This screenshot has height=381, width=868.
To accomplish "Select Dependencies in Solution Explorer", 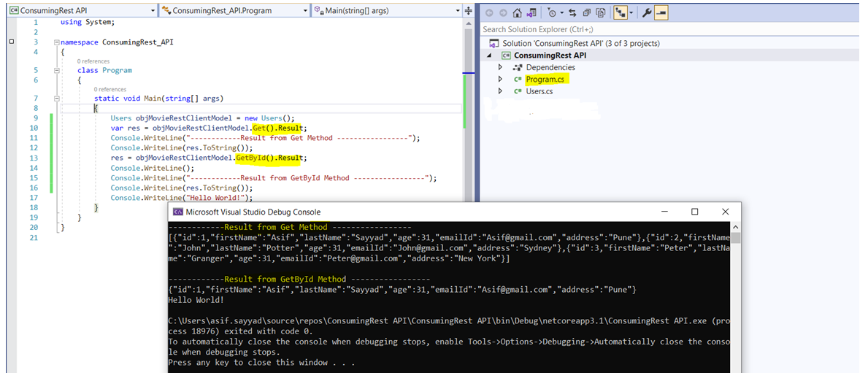I will tap(550, 68).
